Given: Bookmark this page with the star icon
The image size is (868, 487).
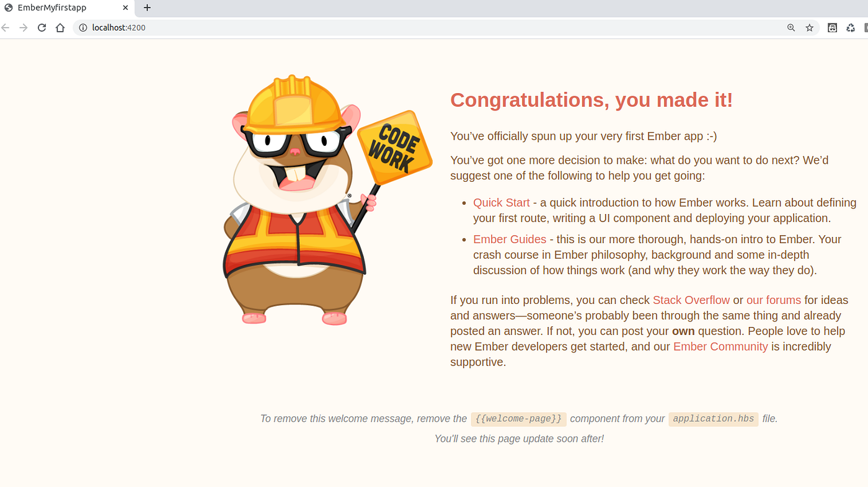Looking at the screenshot, I should pos(809,28).
